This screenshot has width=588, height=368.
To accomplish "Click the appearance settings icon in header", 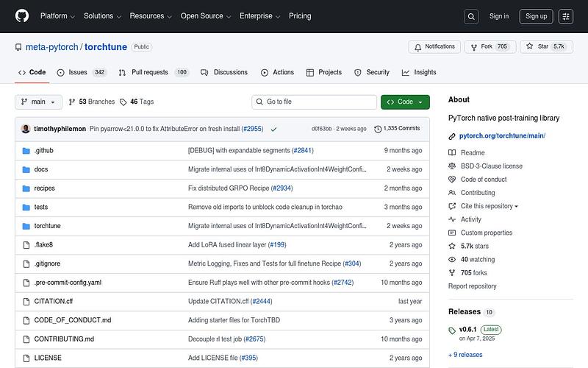I will point(565,16).
